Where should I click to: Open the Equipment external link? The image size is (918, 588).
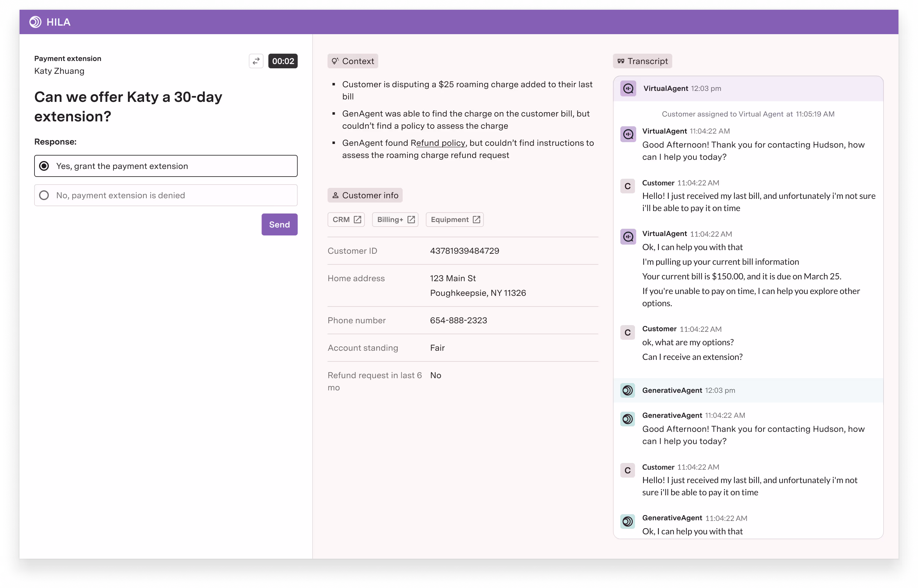coord(455,220)
